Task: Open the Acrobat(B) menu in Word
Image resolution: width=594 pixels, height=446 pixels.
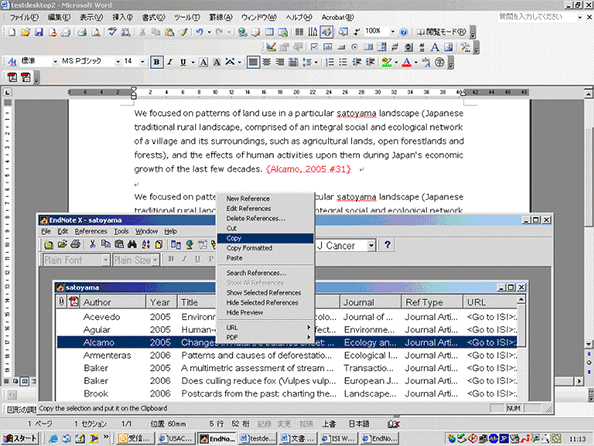Action: coord(337,17)
